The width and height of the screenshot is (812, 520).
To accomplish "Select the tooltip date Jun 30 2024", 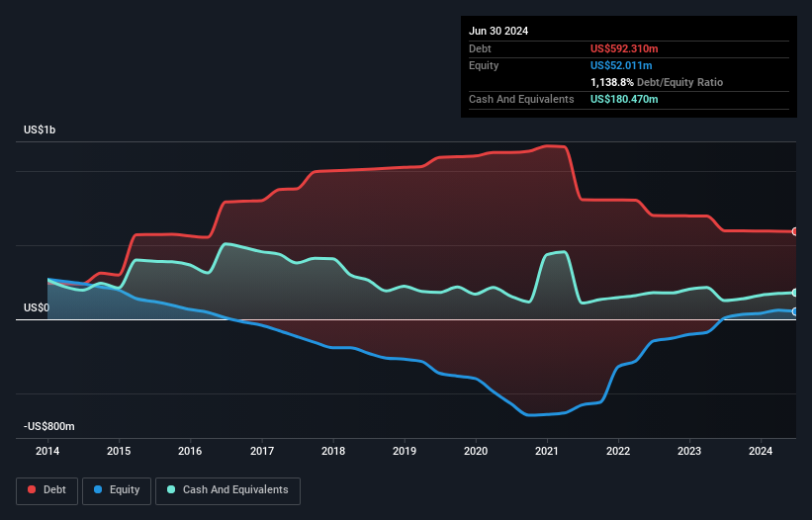I will pyautogui.click(x=498, y=31).
